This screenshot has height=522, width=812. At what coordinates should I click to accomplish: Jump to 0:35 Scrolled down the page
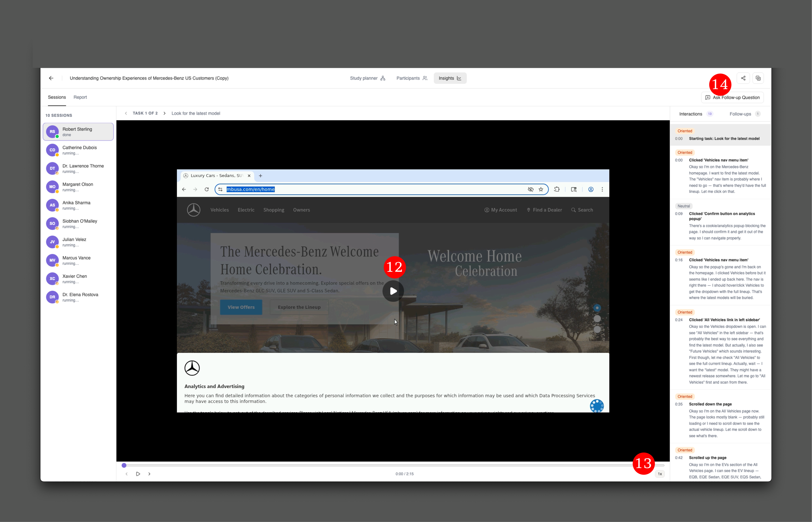pyautogui.click(x=720, y=417)
